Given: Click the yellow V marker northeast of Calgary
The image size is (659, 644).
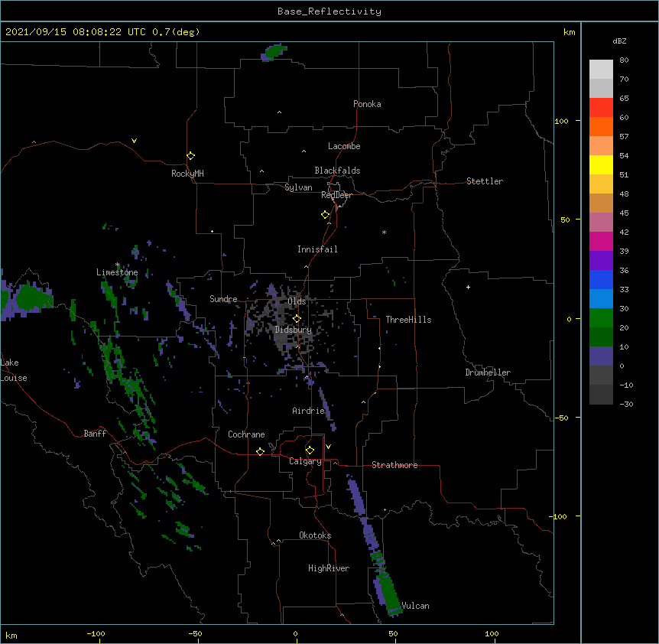Looking at the screenshot, I should coord(328,447).
